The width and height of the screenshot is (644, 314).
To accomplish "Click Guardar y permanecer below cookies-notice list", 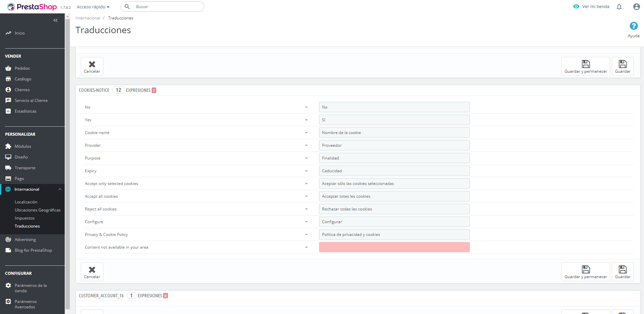I will click(586, 272).
